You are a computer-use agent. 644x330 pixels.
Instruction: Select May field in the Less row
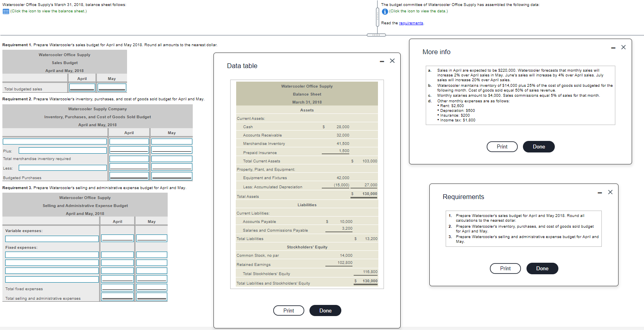click(x=172, y=168)
